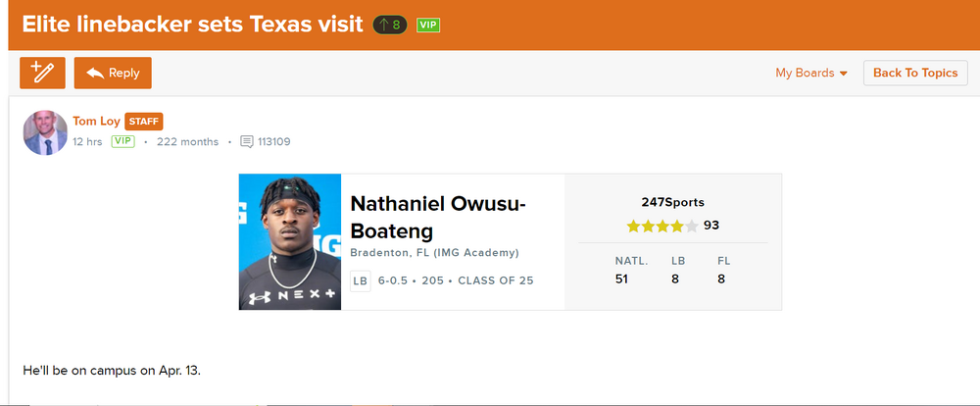Click the upvote arrow badge showing 8
Screen dimensions: 980x406
389,25
